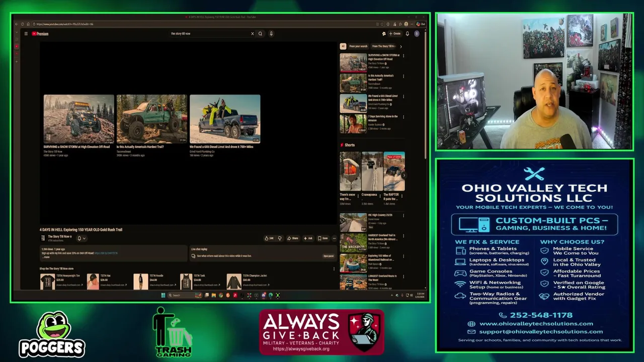Click the Ask button
Screen dimensions: 644x362
coord(307,238)
